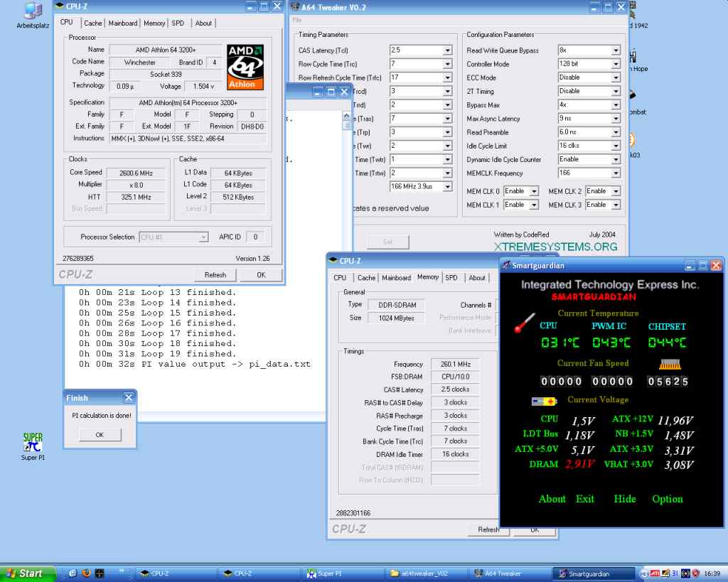This screenshot has height=582, width=728.
Task: Open Row Refresh Cycle Time (Trfc) dropdown
Action: coord(448,77)
